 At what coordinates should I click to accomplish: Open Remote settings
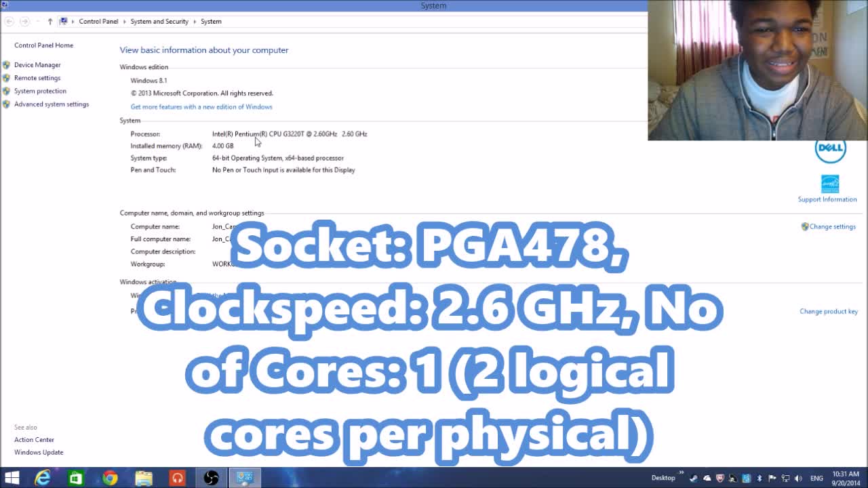pyautogui.click(x=37, y=78)
